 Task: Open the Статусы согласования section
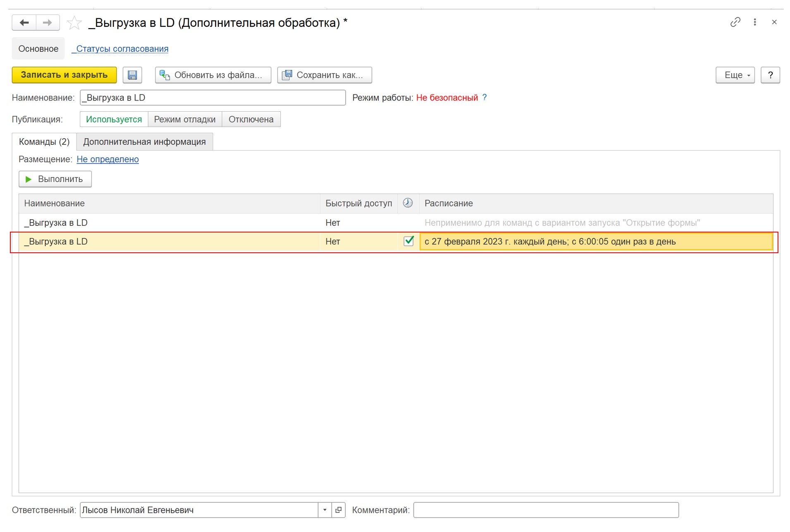pyautogui.click(x=120, y=48)
